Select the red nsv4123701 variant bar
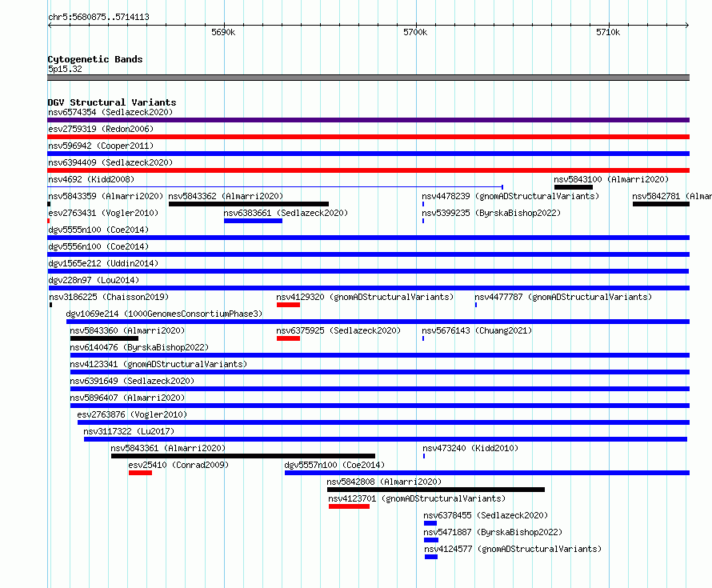The width and height of the screenshot is (712, 588). pos(349,506)
